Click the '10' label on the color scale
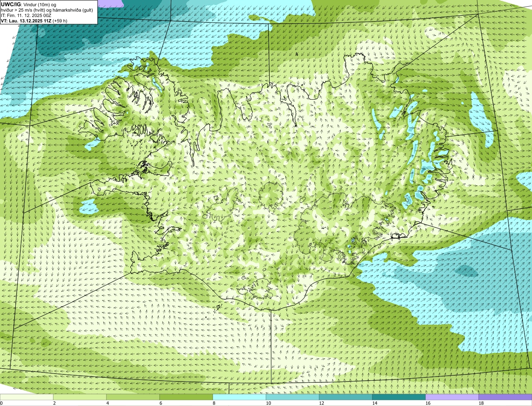The height and width of the screenshot is (406, 532). point(268,403)
